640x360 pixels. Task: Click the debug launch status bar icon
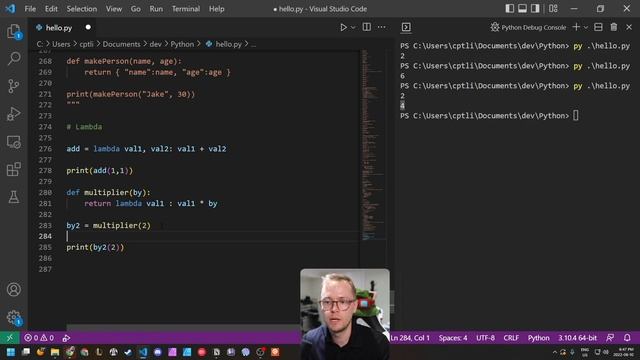[x=66, y=338]
